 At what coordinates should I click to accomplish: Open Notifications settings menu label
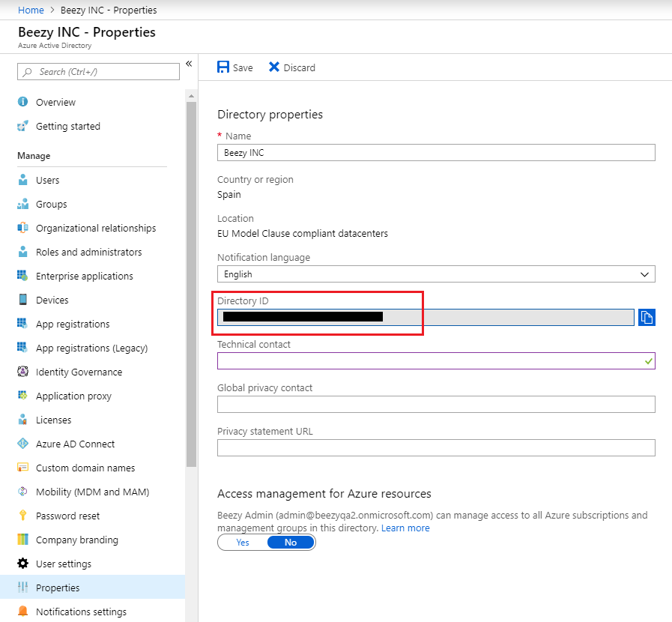point(81,612)
